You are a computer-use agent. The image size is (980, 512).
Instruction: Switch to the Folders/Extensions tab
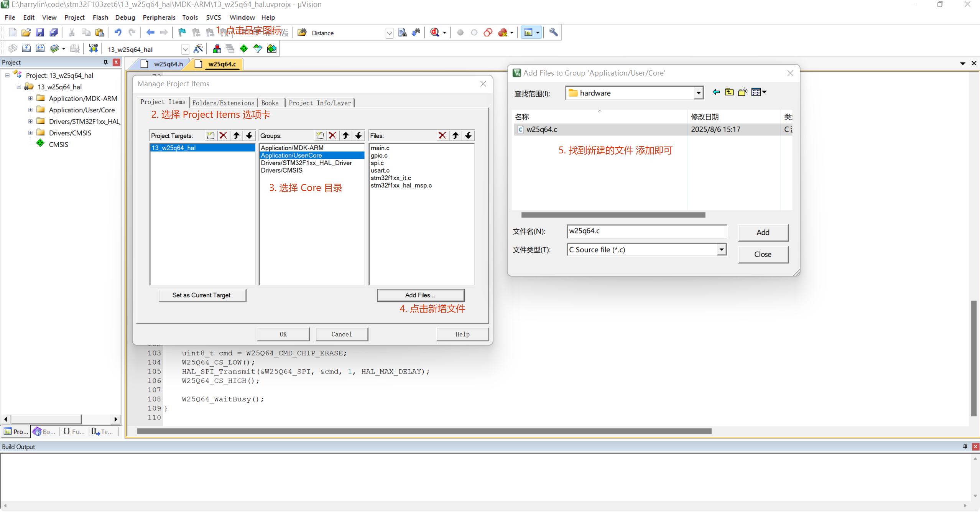(224, 102)
